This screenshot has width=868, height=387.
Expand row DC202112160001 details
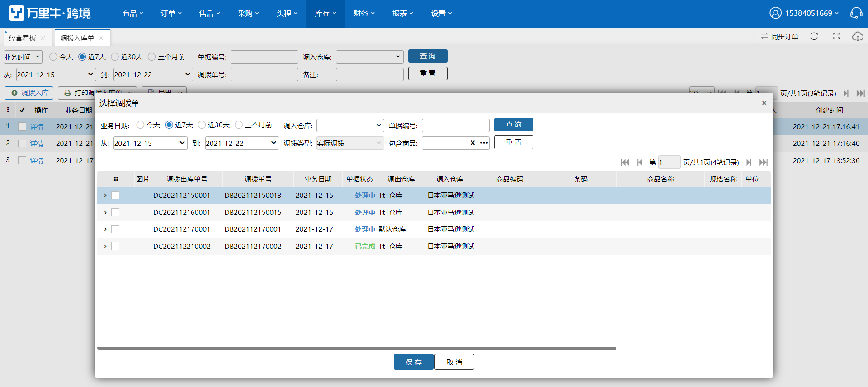pyautogui.click(x=105, y=212)
